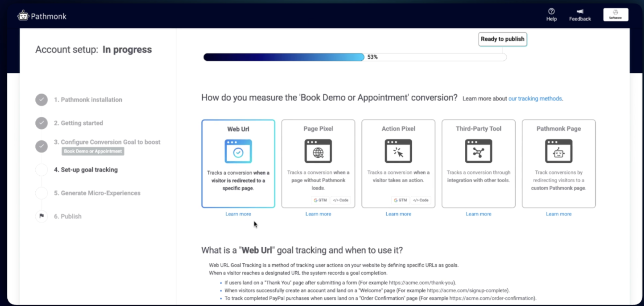Click the Ready to publish button
644x306 pixels.
[503, 39]
